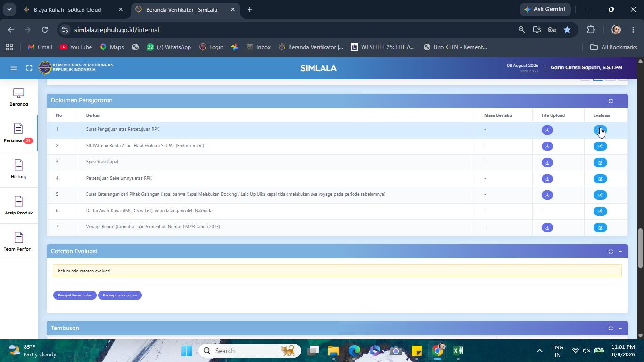
Task: Open the hamburger sidebar menu
Action: coord(14,68)
